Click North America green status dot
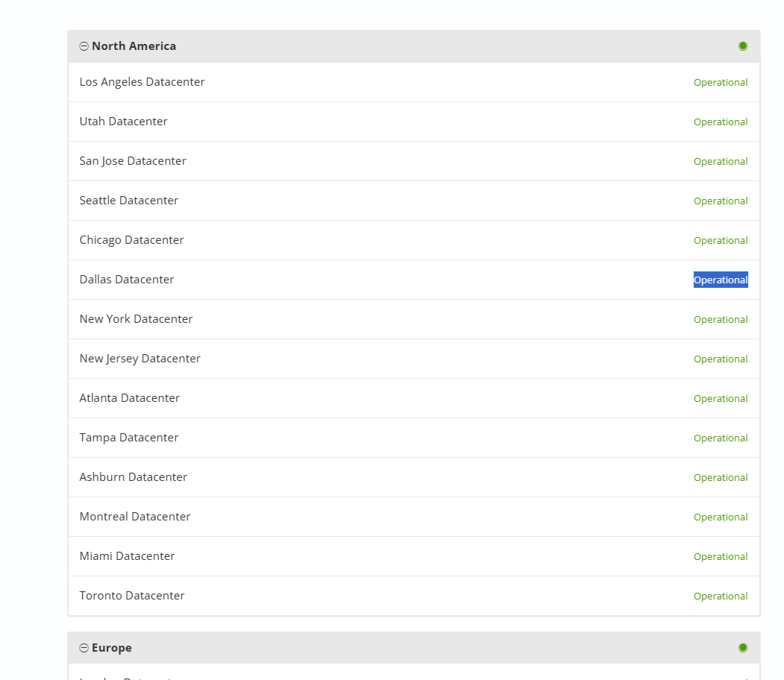 [x=743, y=46]
